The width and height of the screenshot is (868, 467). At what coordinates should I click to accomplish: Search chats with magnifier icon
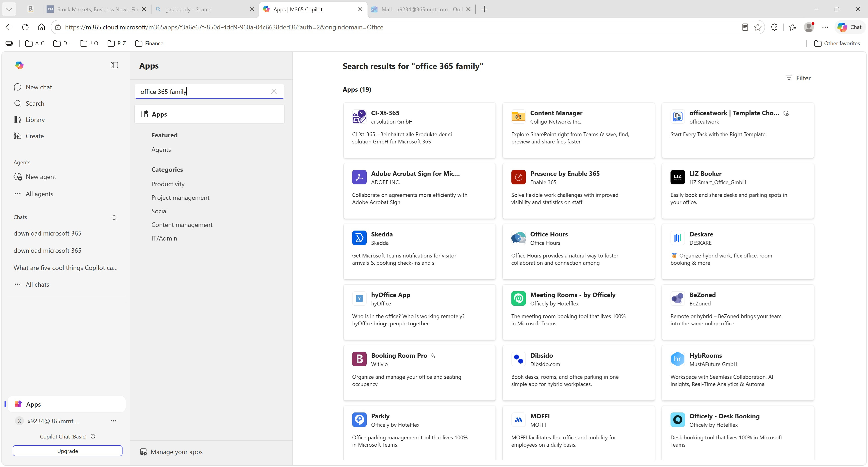coord(114,218)
